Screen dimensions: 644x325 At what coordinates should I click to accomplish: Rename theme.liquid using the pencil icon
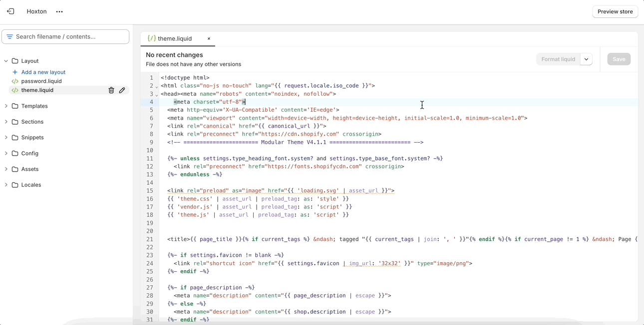pos(122,90)
